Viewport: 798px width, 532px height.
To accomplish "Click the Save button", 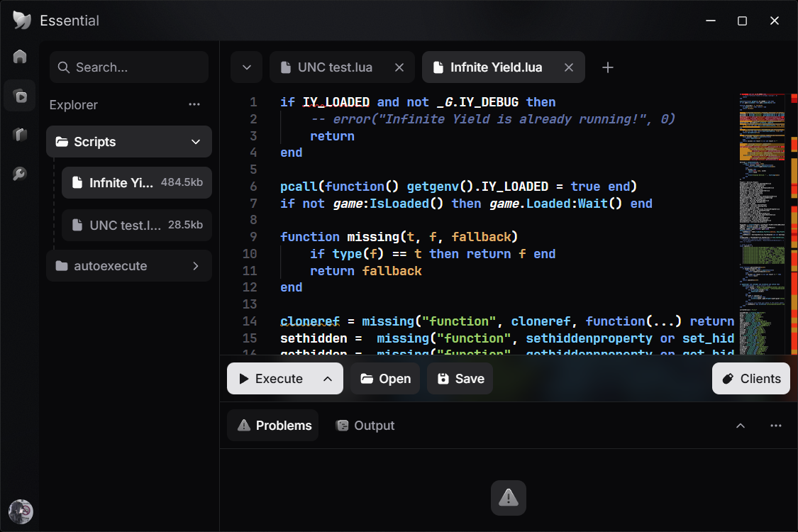I will (460, 379).
